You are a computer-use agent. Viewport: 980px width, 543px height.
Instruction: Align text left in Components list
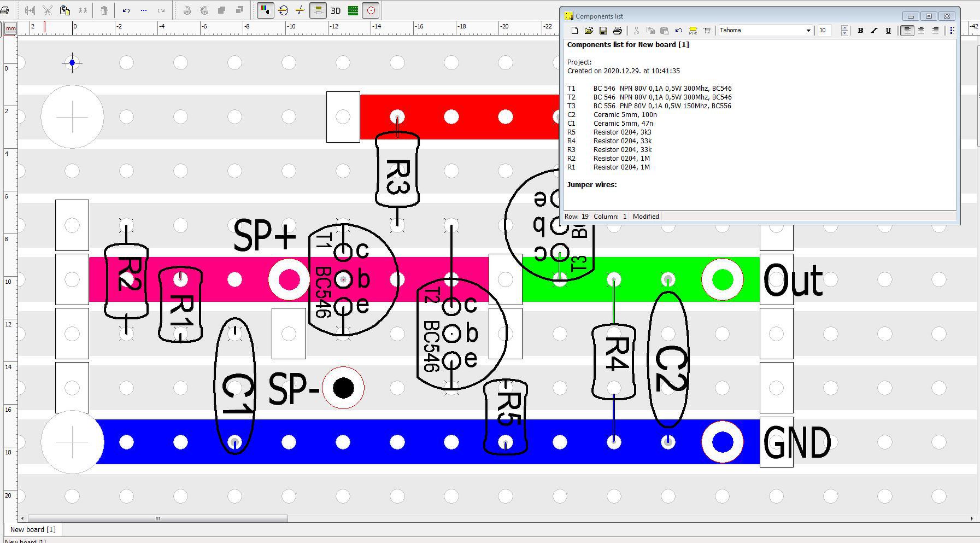[x=907, y=31]
